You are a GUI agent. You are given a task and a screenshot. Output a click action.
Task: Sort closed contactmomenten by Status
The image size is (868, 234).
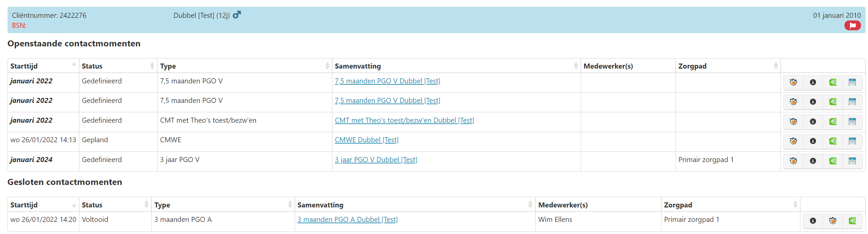pyautogui.click(x=146, y=205)
